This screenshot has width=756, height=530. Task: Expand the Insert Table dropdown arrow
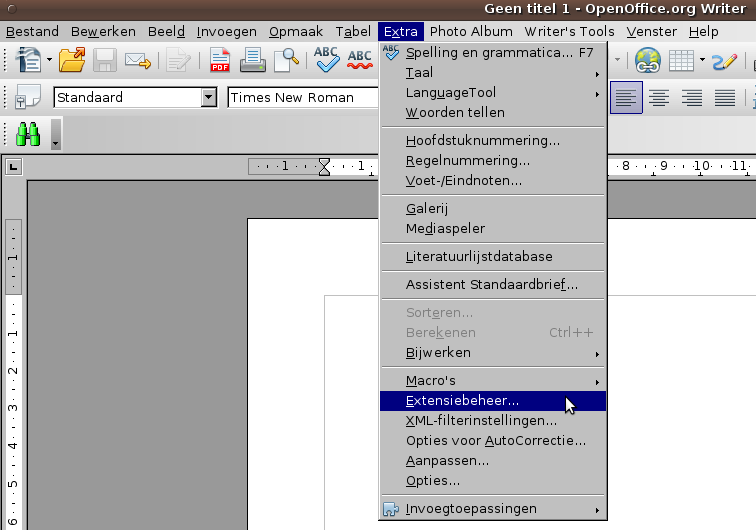703,60
